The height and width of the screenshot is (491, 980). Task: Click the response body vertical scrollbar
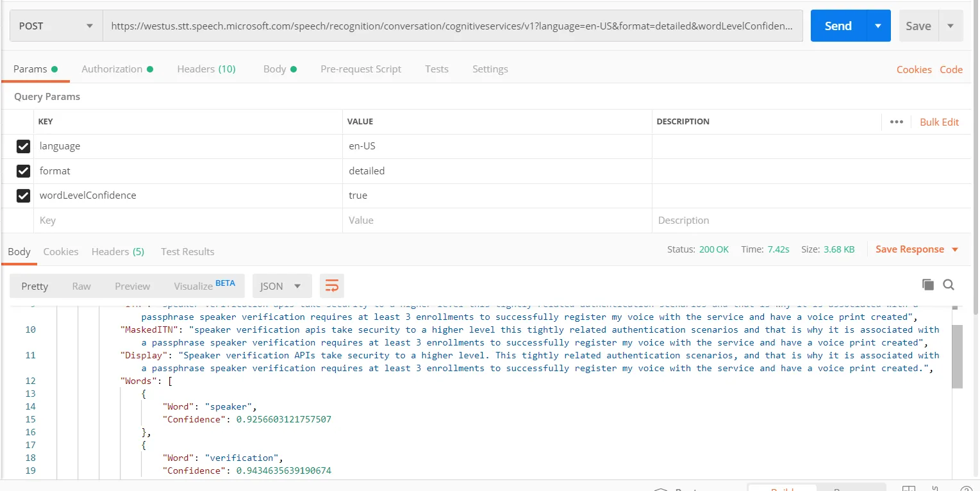(x=957, y=356)
